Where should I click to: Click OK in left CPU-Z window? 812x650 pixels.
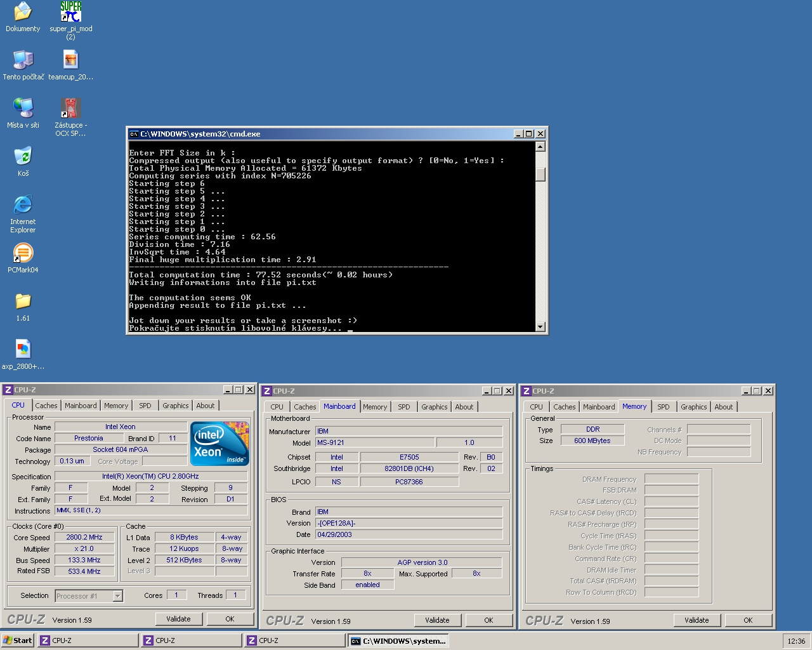tap(230, 619)
